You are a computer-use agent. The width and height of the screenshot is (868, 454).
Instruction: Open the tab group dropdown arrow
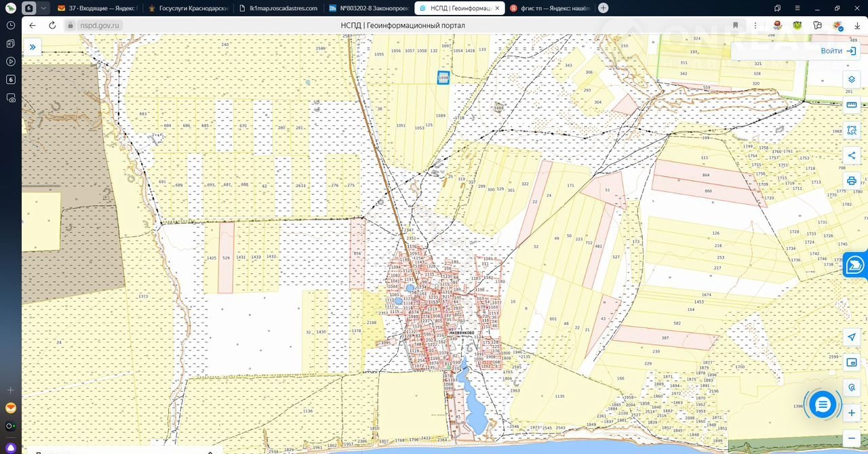click(x=43, y=8)
